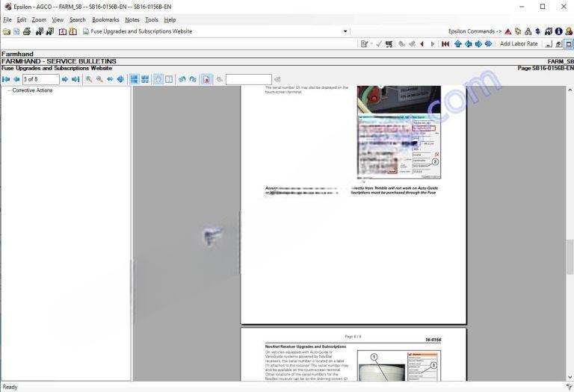Rotate page counterclockwise

(182, 79)
